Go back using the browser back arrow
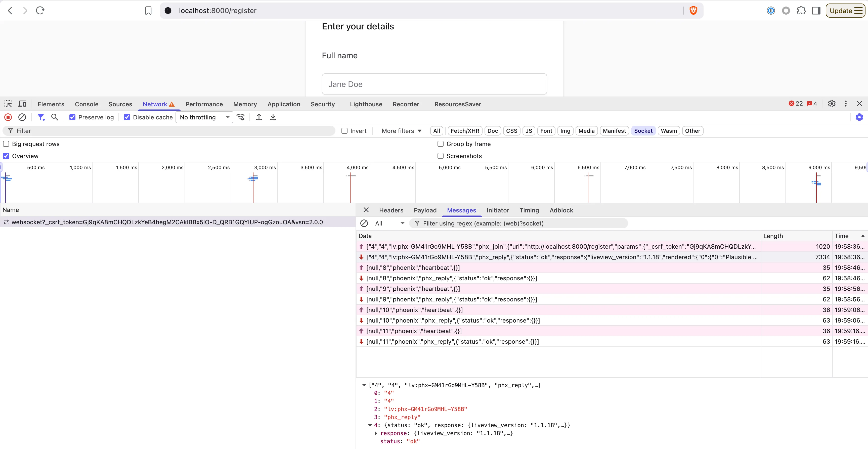Screen dimensions: 868x449 pyautogui.click(x=11, y=11)
